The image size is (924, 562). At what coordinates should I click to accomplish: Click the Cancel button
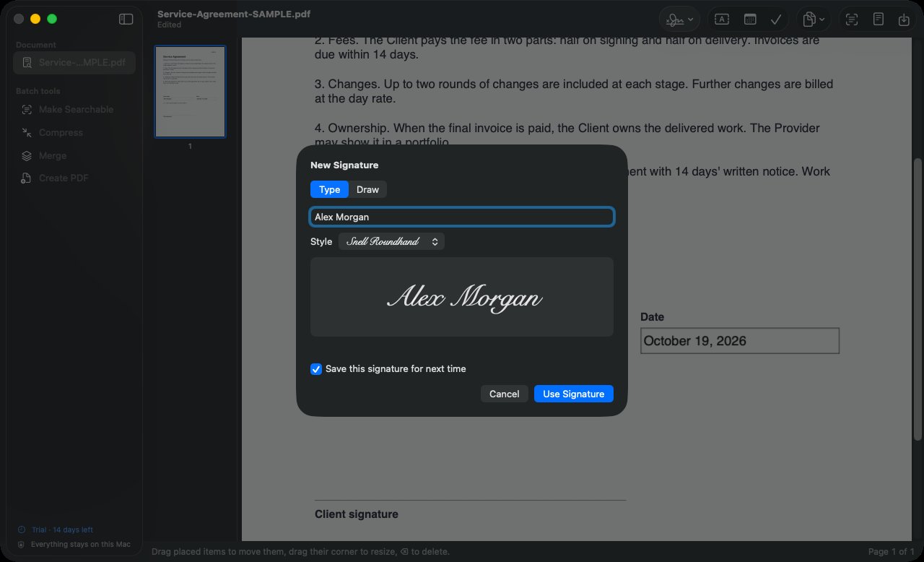click(x=504, y=394)
